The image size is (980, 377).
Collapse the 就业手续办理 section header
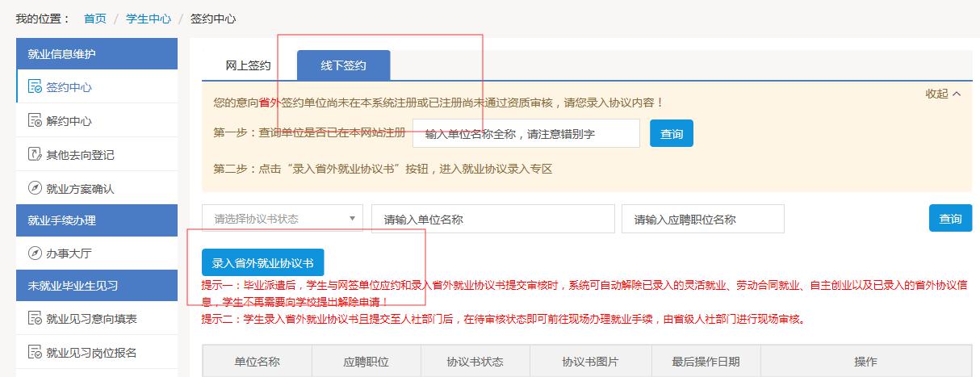point(97,220)
